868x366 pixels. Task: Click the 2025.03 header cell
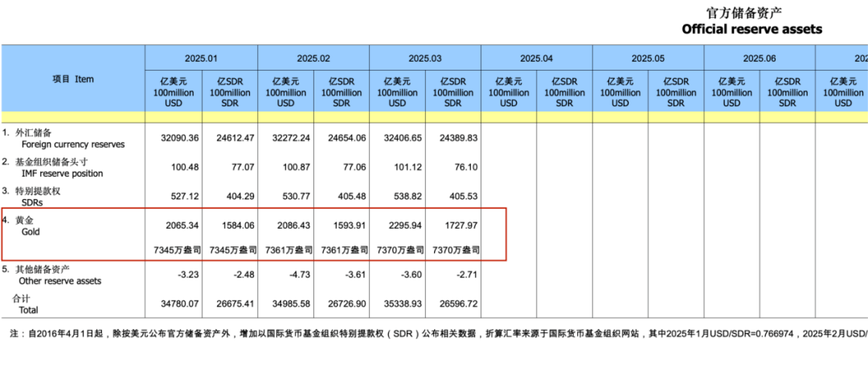(x=425, y=58)
